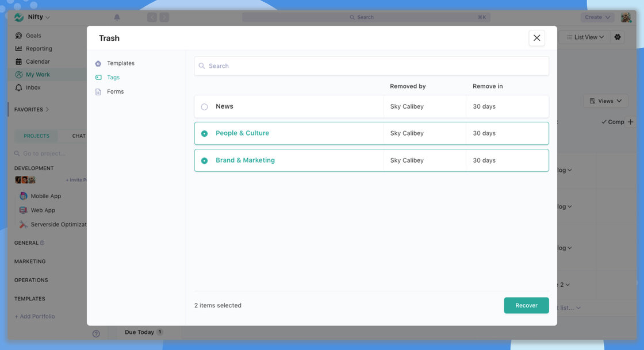Close the Trash dialog

[x=536, y=38]
